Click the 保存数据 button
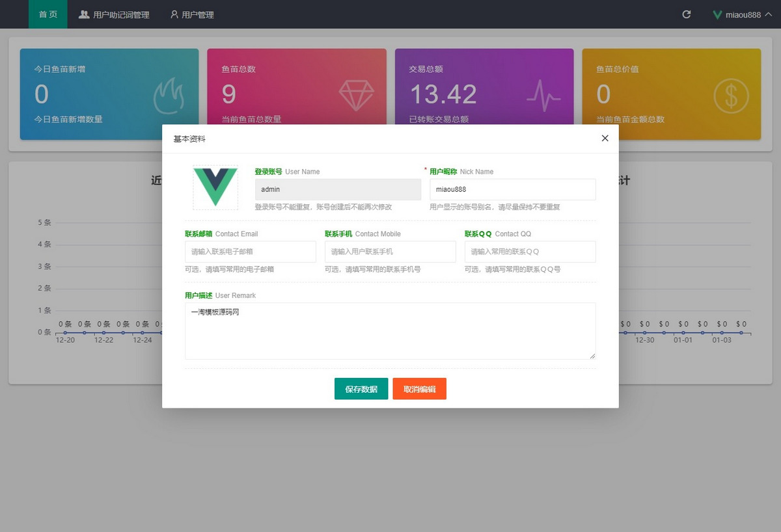The height and width of the screenshot is (532, 781). 361,388
